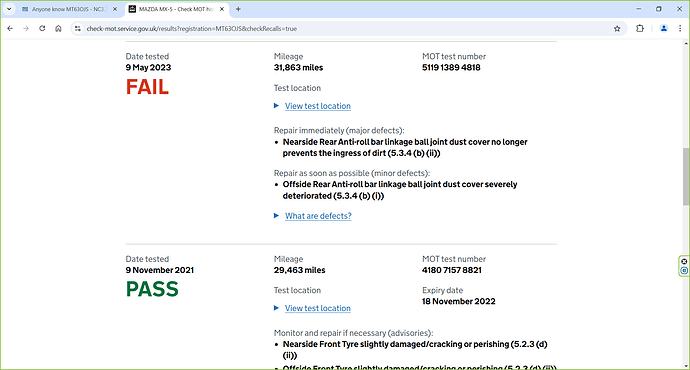
Task: Click the Nearside Front Tyre advisory text
Action: tap(415, 350)
